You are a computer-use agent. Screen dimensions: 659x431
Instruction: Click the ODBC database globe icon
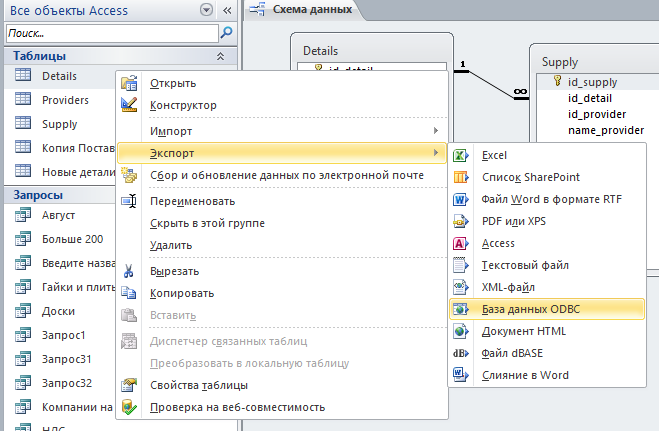(461, 310)
